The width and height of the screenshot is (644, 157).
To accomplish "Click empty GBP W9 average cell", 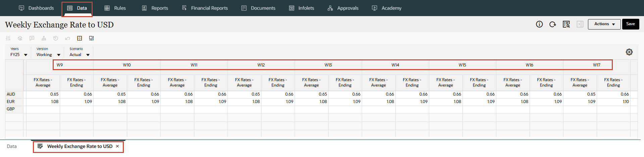I will pyautogui.click(x=43, y=109).
